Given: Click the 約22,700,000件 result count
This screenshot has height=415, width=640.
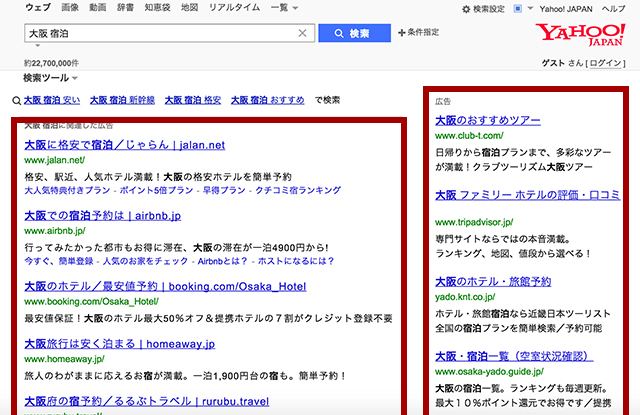Looking at the screenshot, I should pyautogui.click(x=51, y=63).
